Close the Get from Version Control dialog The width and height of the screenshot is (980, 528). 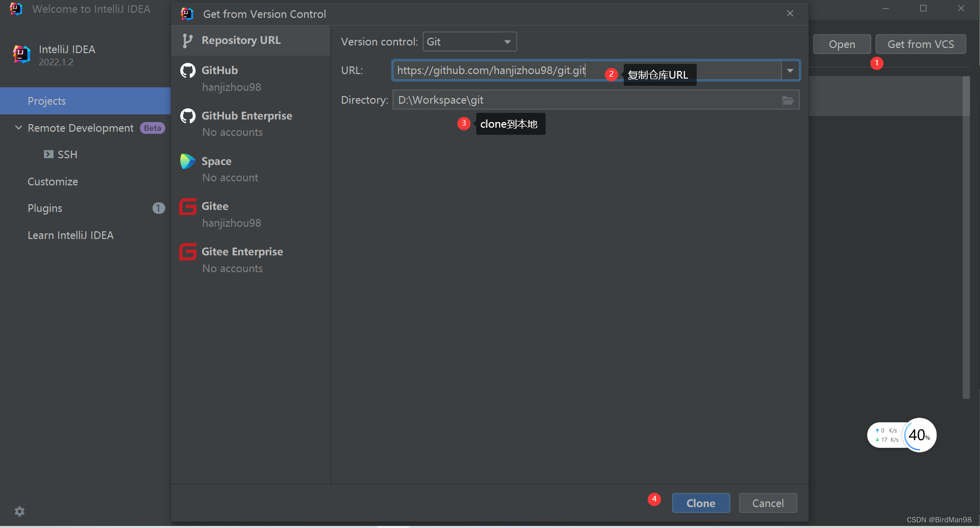pos(790,13)
